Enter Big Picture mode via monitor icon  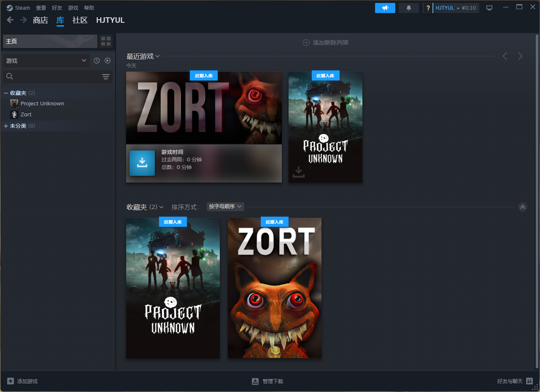coord(489,8)
